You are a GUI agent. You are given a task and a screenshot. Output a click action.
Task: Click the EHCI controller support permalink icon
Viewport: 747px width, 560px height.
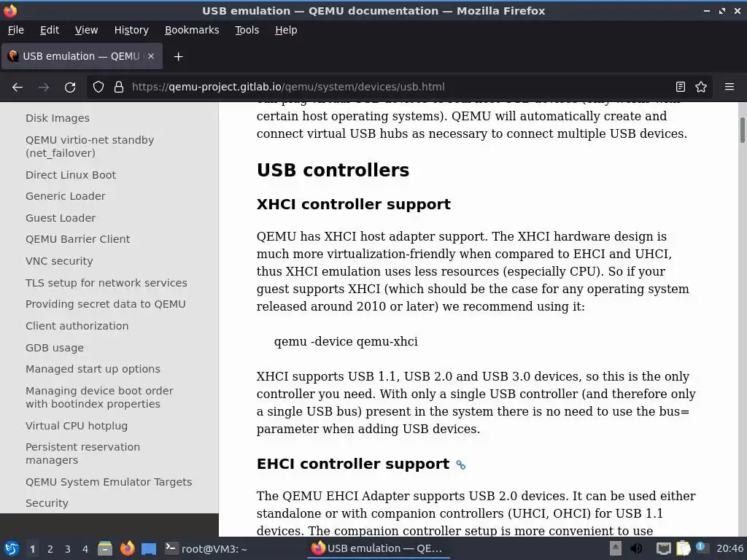pyautogui.click(x=461, y=464)
